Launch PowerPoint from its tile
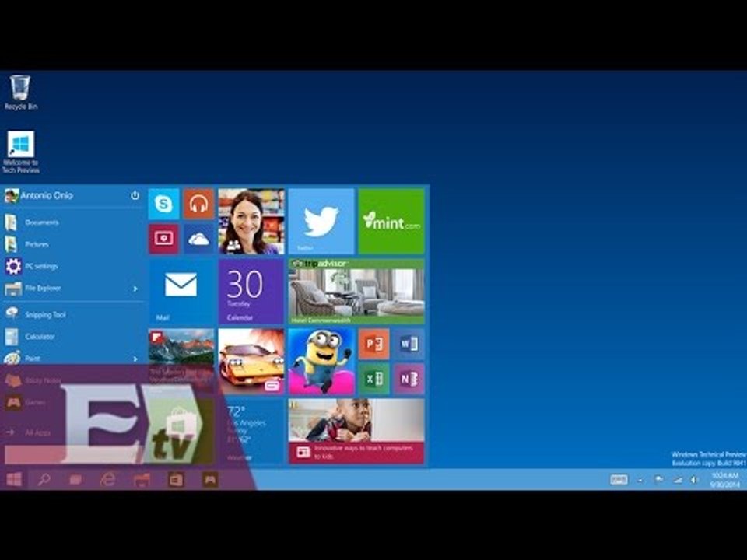 pyautogui.click(x=374, y=344)
